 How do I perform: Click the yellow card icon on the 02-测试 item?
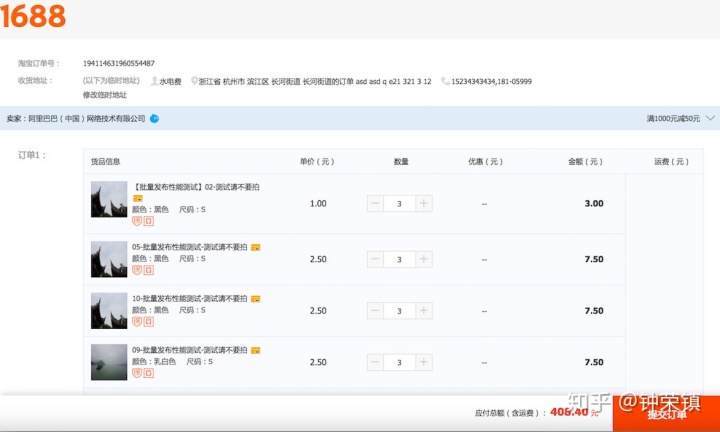click(x=138, y=198)
